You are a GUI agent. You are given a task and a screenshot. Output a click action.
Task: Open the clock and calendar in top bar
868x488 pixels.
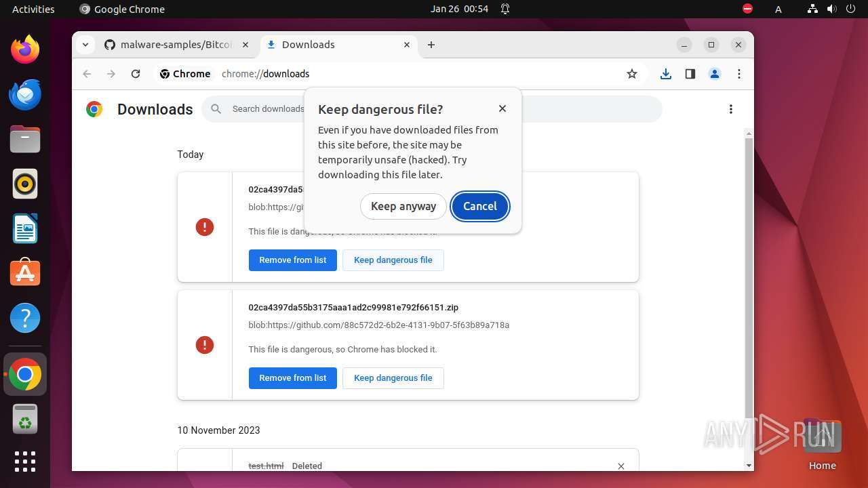[459, 9]
